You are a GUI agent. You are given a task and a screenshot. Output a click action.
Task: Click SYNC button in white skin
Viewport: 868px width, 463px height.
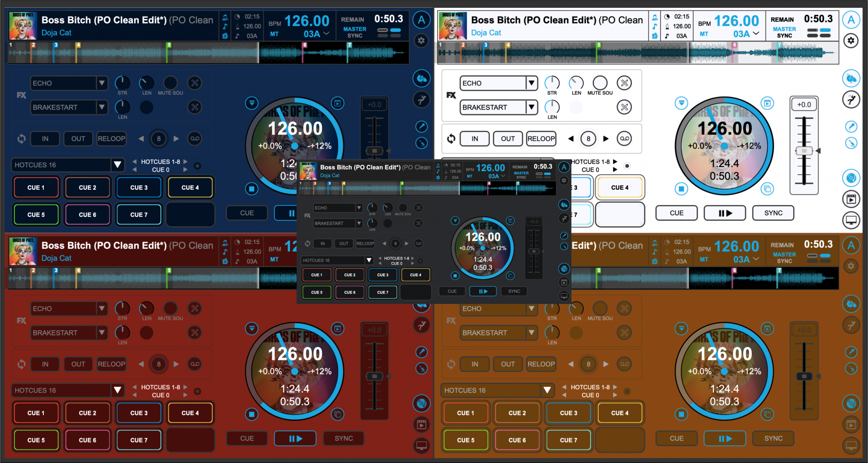(x=773, y=213)
